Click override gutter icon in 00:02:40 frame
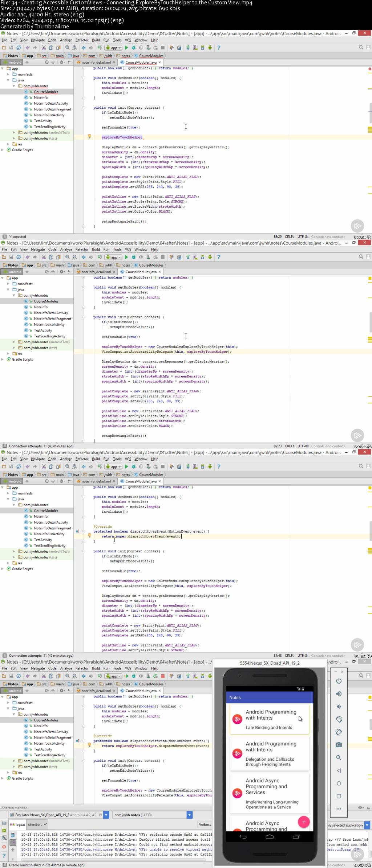Image resolution: width=372 pixels, height=868 pixels. (77, 531)
